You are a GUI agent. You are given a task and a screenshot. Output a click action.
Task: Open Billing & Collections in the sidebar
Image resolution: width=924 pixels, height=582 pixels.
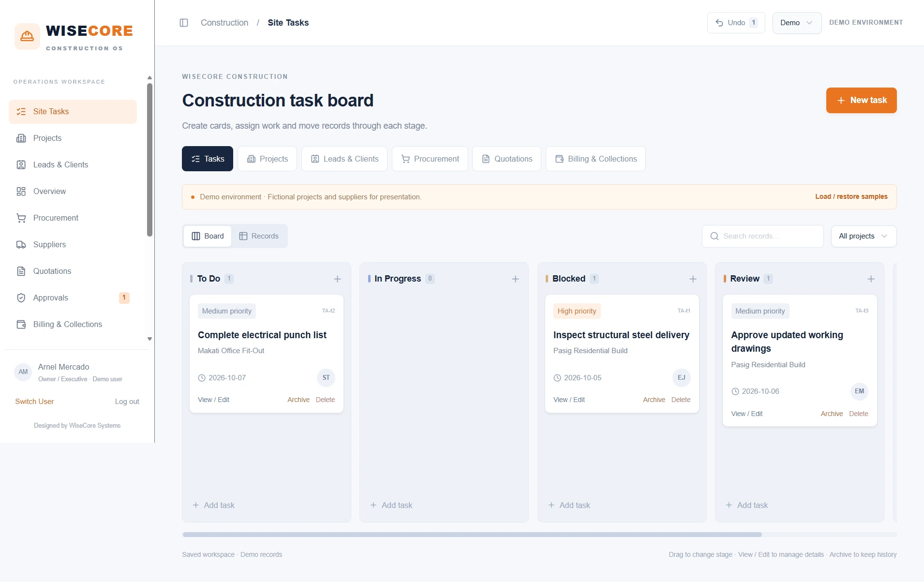[73, 325]
